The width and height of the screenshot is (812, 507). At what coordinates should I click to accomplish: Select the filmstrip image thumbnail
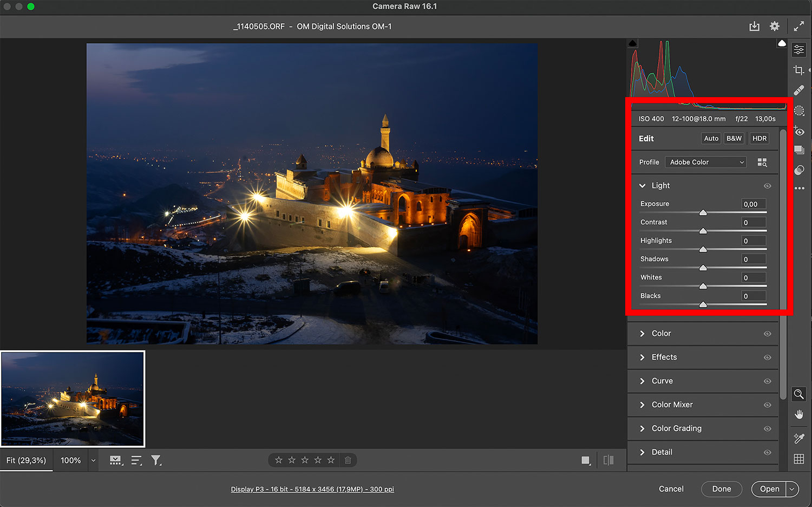click(x=73, y=399)
